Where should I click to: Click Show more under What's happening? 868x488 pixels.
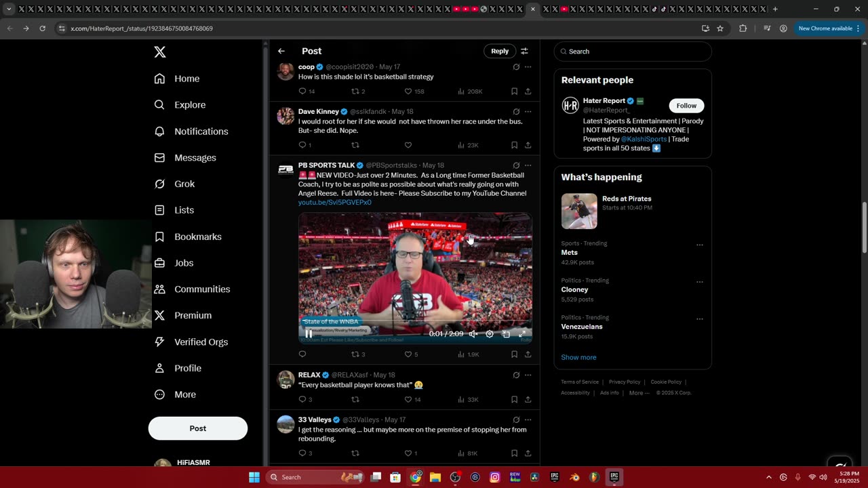[578, 357]
